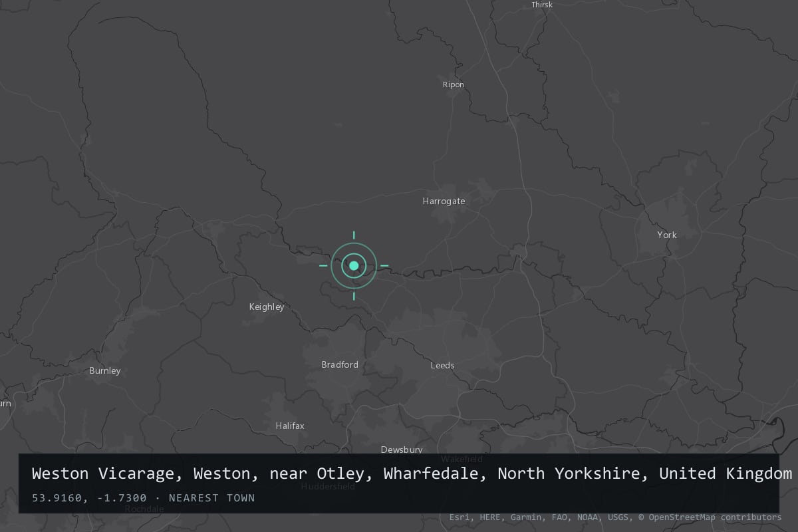Click the Leeds city label

click(x=443, y=365)
